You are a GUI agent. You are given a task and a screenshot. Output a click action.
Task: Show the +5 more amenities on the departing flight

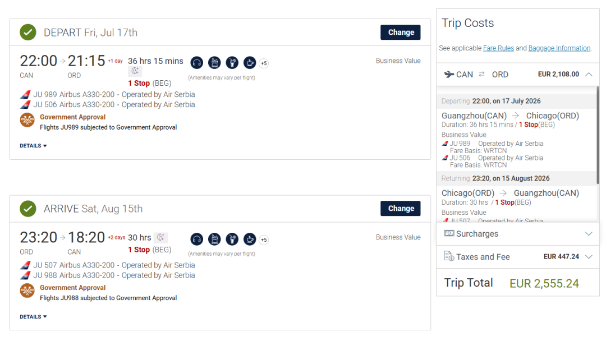(x=264, y=63)
